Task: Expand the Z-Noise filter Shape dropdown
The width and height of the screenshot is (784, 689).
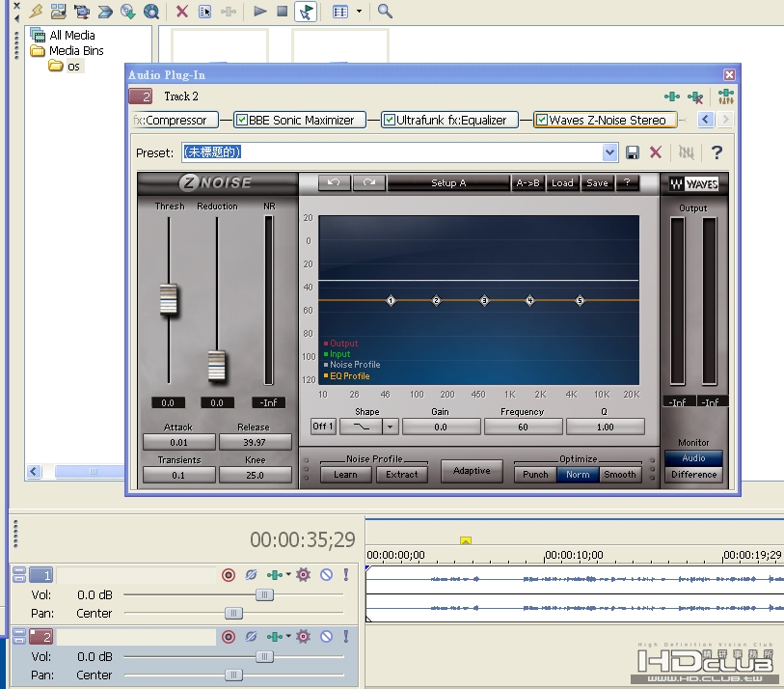Action: pos(390,426)
